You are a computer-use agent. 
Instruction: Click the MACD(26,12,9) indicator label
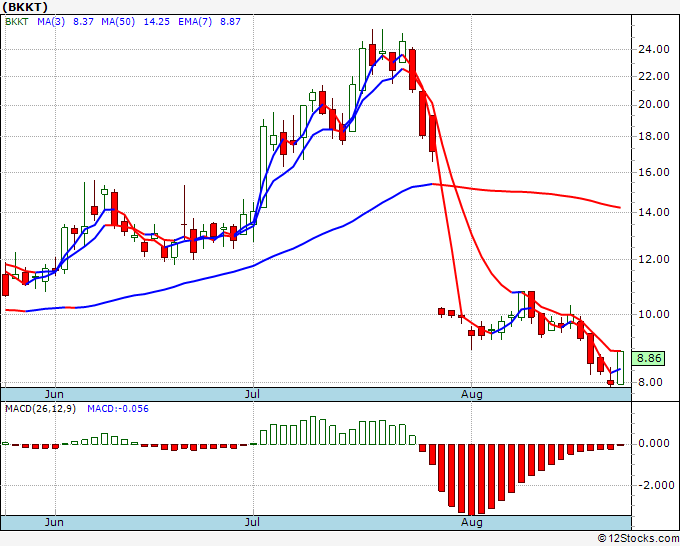pyautogui.click(x=40, y=409)
